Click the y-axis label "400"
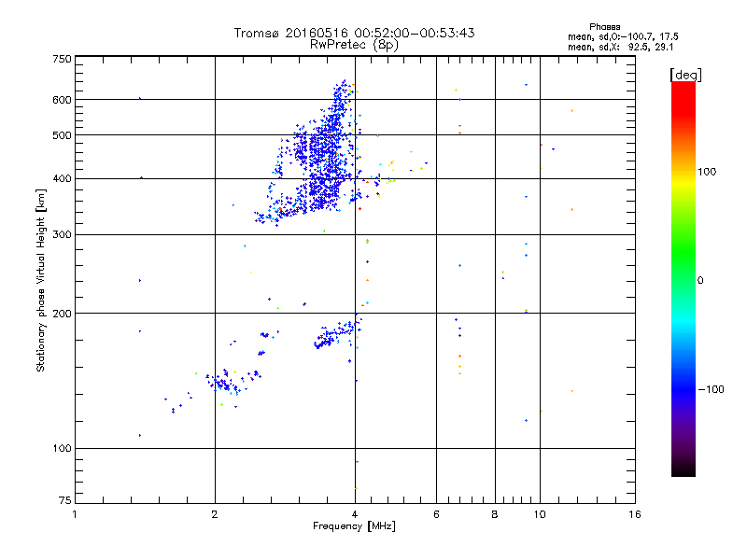747x560 pixels. point(62,179)
